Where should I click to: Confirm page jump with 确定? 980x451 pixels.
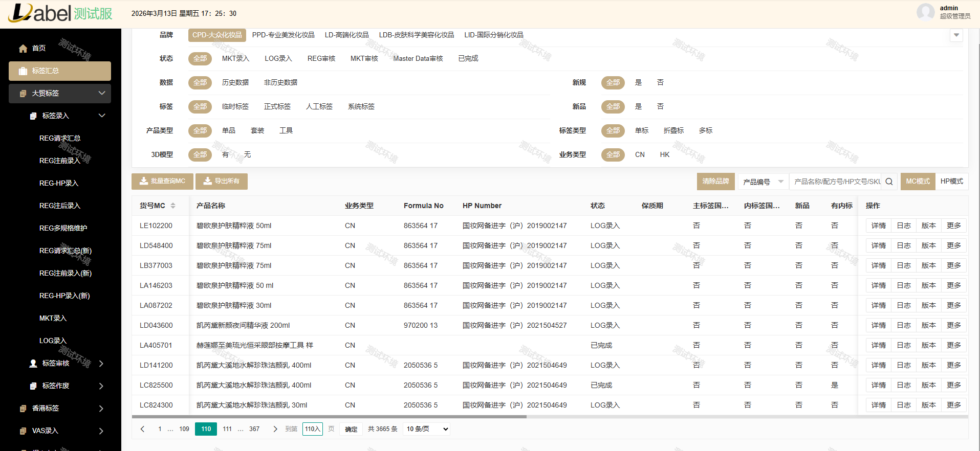point(351,429)
